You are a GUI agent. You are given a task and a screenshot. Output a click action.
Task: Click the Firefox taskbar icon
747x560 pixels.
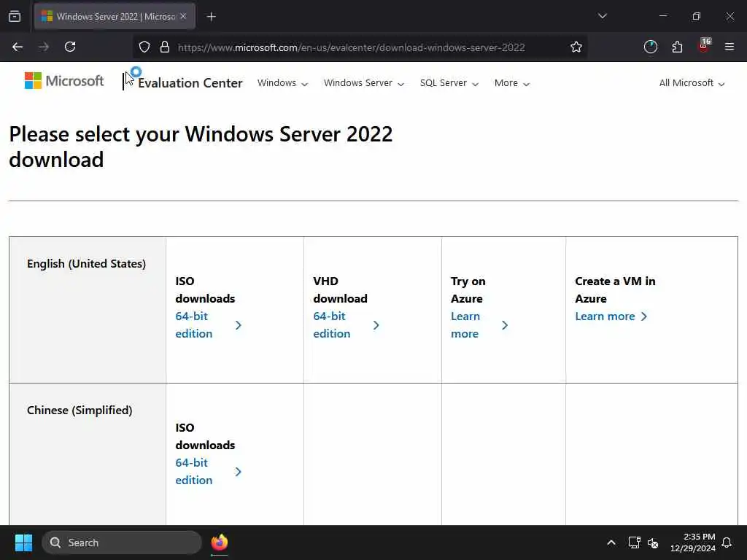219,542
